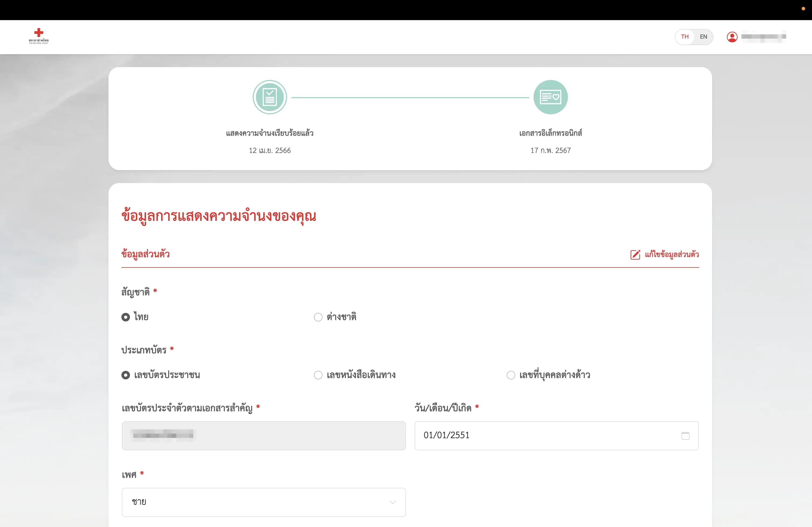Screen dimensions: 812x527
Task: Click the user profile avatar icon
Action: coord(732,37)
